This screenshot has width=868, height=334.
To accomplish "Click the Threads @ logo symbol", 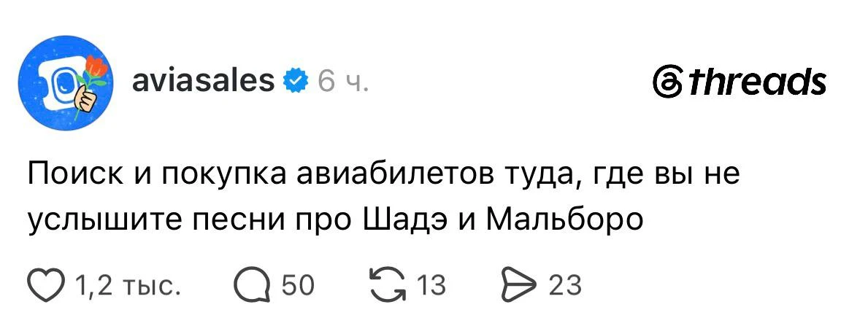I will (x=665, y=83).
